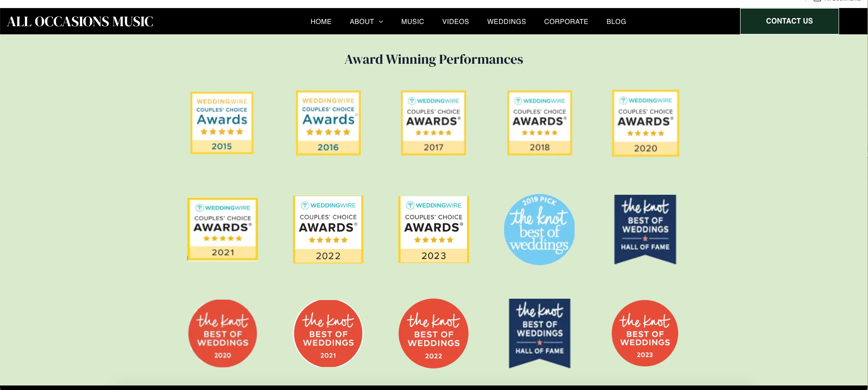The width and height of the screenshot is (868, 390).
Task: Click the WeddingWire Couples' Choice 2018 badge
Action: coord(540,123)
